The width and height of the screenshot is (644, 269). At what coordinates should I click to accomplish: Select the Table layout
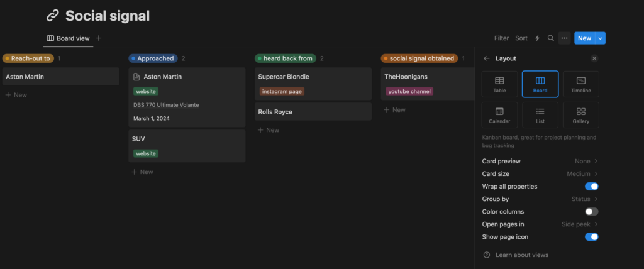coord(499,84)
